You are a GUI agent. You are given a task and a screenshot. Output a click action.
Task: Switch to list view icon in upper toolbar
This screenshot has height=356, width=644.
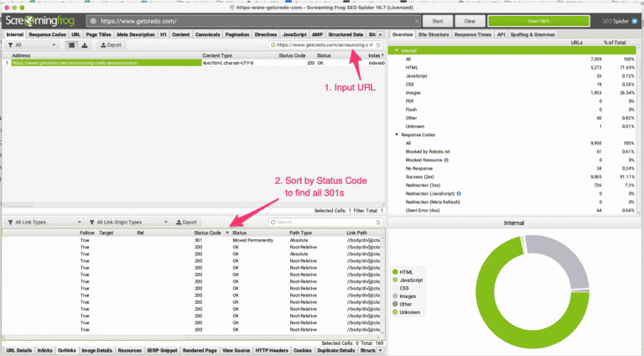71,44
